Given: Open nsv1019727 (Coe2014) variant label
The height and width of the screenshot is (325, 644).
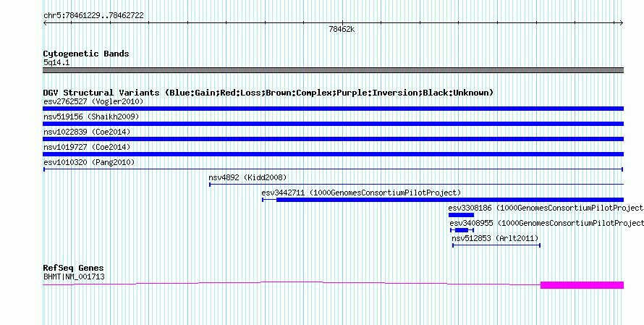Looking at the screenshot, I should pyautogui.click(x=87, y=147).
